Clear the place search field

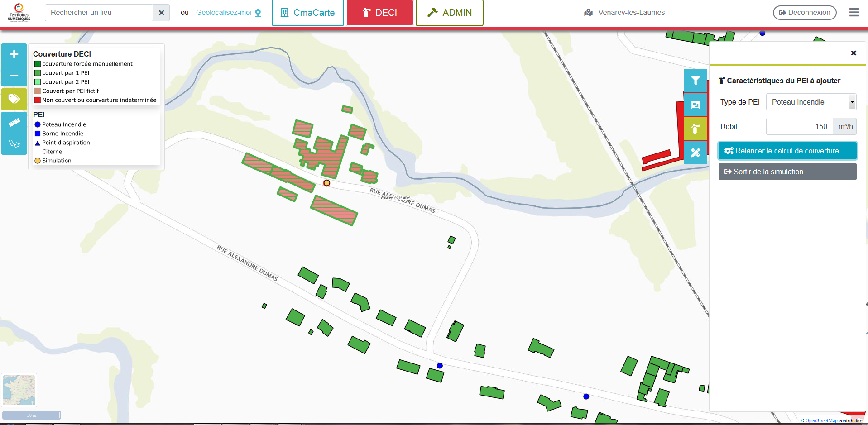[x=161, y=13]
